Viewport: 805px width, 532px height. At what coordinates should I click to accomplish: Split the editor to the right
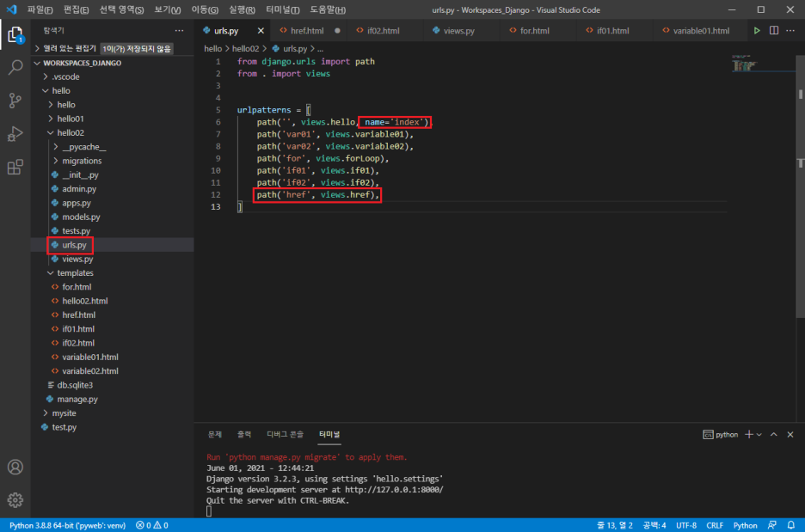(x=774, y=31)
